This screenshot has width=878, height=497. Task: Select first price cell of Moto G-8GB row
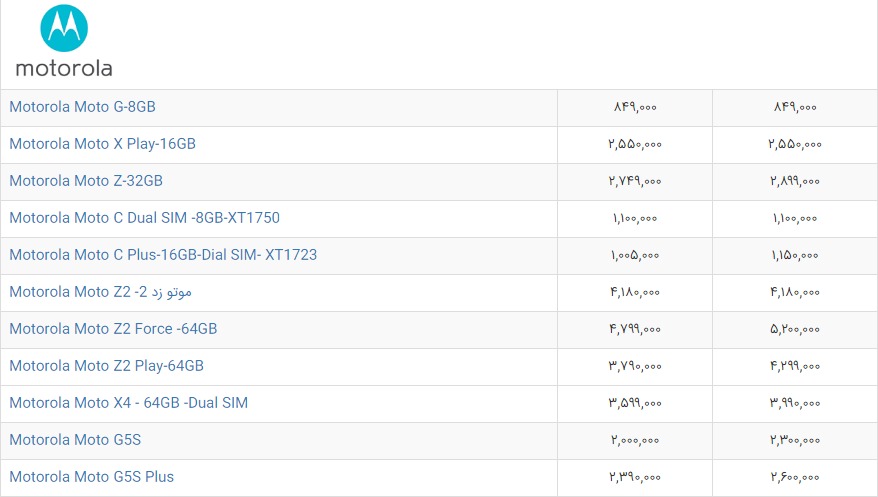click(635, 108)
